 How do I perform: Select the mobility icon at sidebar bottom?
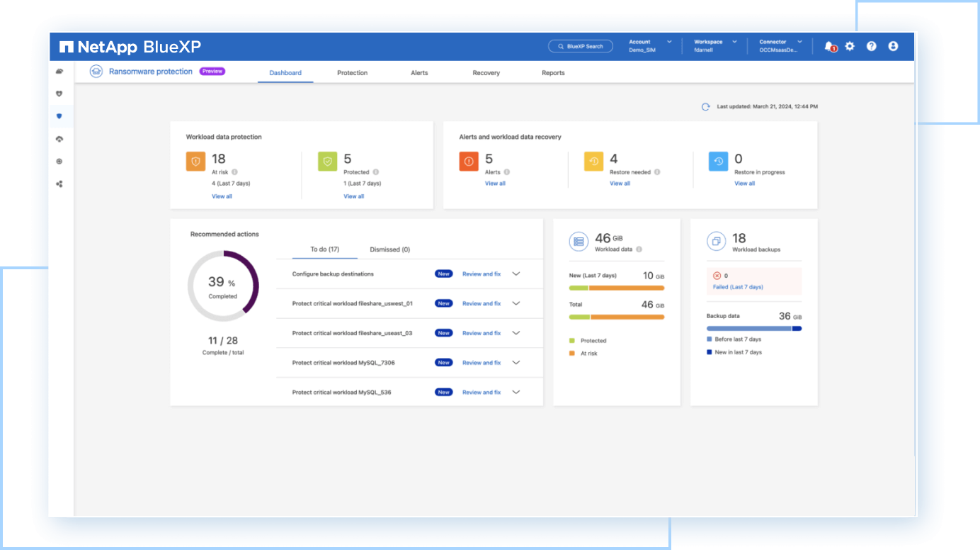59,184
